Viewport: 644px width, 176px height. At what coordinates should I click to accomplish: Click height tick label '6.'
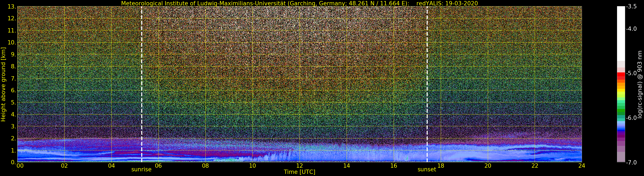[x=13, y=91]
